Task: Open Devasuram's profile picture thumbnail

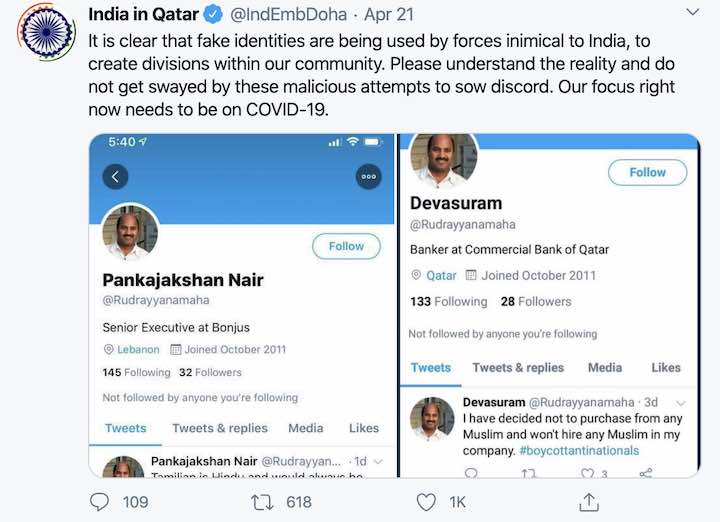Action: click(x=433, y=418)
